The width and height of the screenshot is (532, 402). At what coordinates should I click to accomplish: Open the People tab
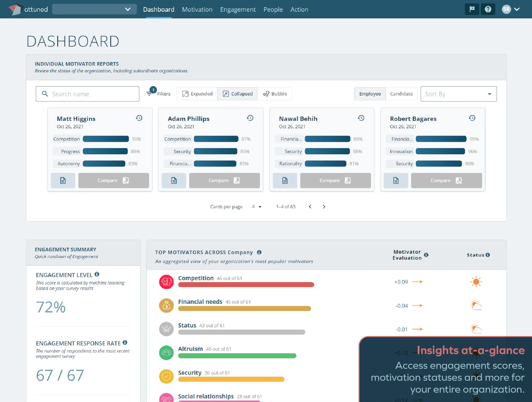273,9
